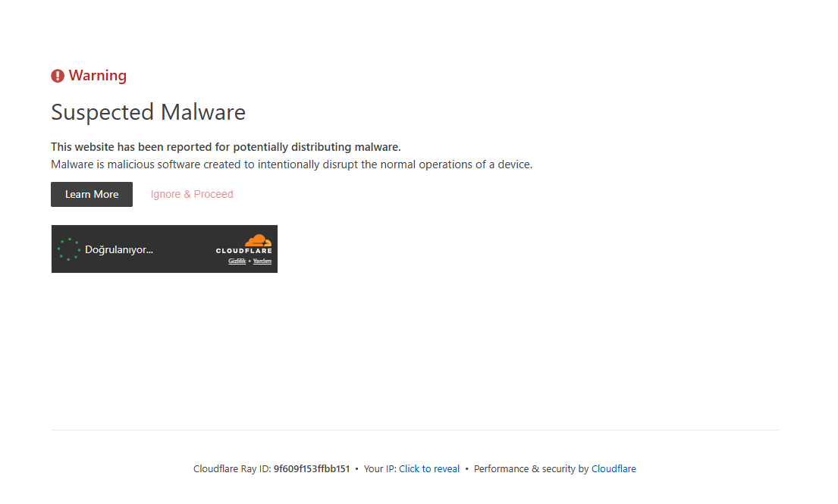The height and width of the screenshot is (504, 838).
Task: Click the Doğrulanıyor... verification text
Action: click(x=118, y=250)
